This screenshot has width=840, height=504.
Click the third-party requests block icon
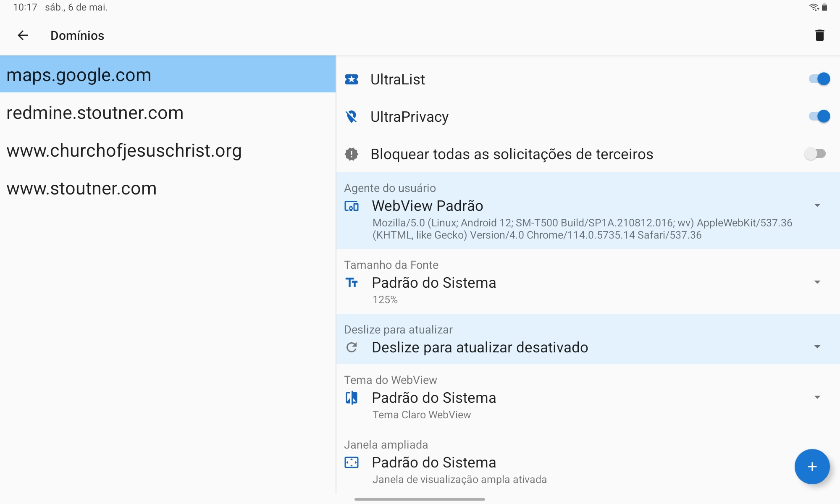352,154
